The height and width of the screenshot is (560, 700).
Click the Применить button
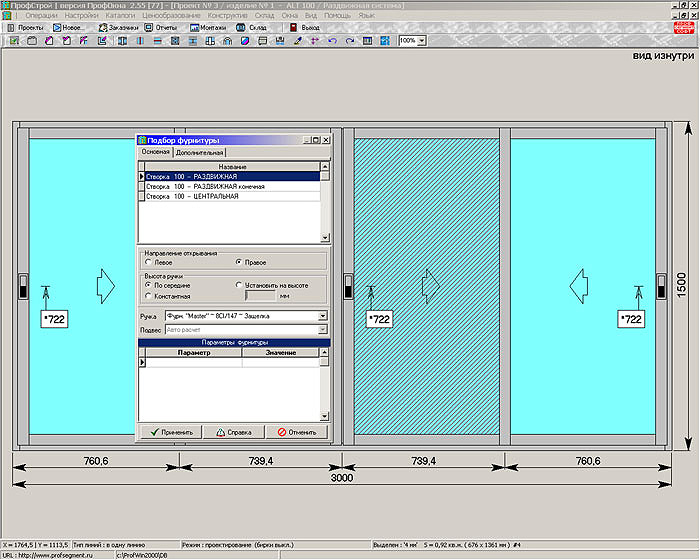169,432
